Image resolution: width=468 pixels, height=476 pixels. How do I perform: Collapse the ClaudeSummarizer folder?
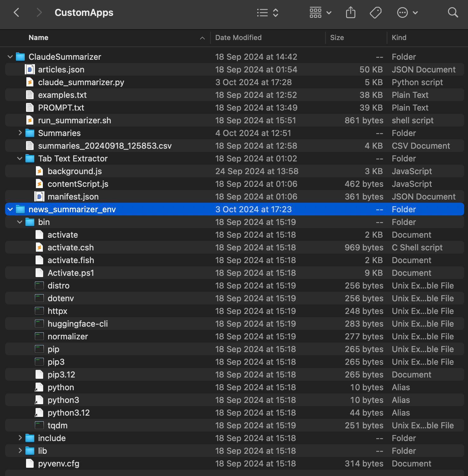(x=10, y=57)
